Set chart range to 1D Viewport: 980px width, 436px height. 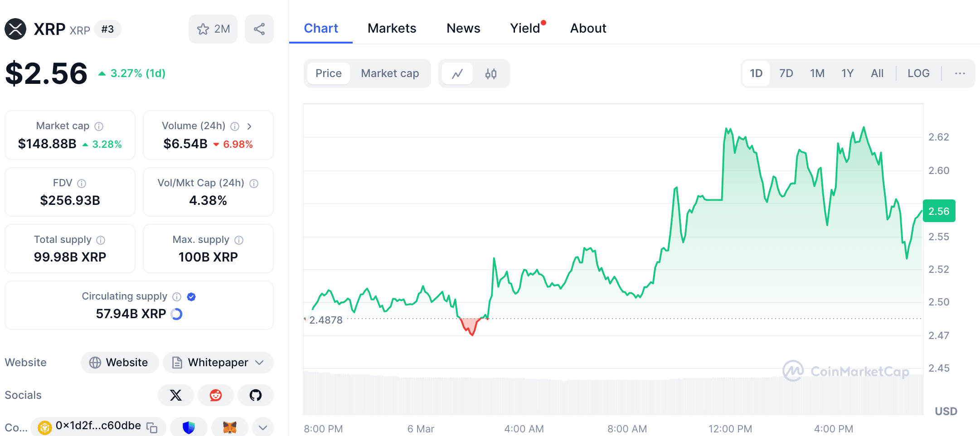tap(756, 73)
